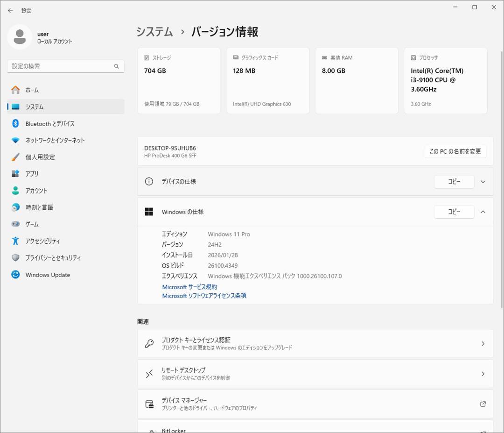Click the ゲーム controller icon

(x=15, y=224)
